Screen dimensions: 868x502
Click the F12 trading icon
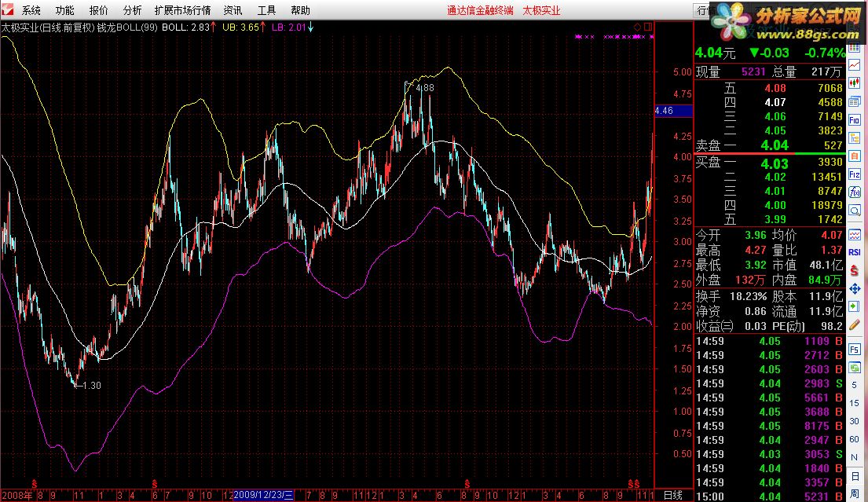(854, 174)
